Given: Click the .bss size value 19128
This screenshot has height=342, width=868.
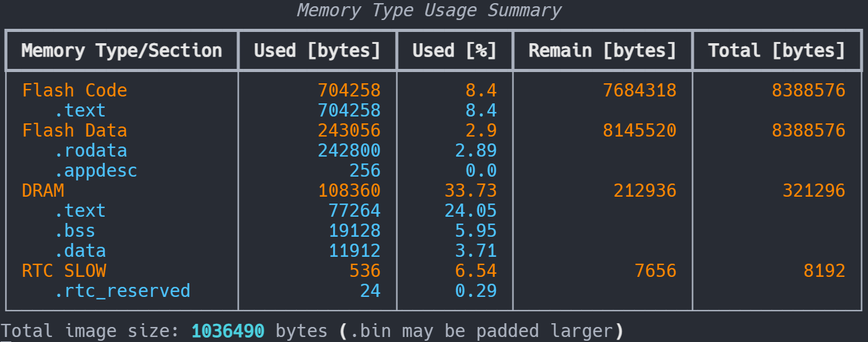Looking at the screenshot, I should point(354,231).
